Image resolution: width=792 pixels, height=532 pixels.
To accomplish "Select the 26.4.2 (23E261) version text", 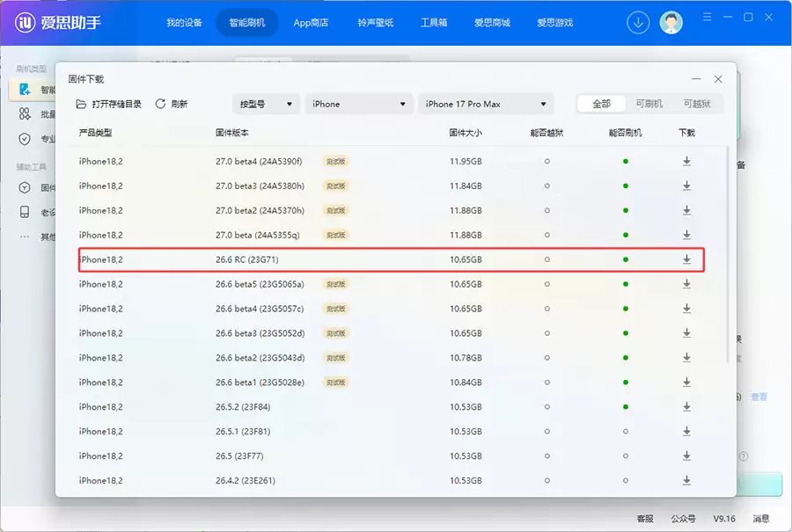I will pos(246,480).
